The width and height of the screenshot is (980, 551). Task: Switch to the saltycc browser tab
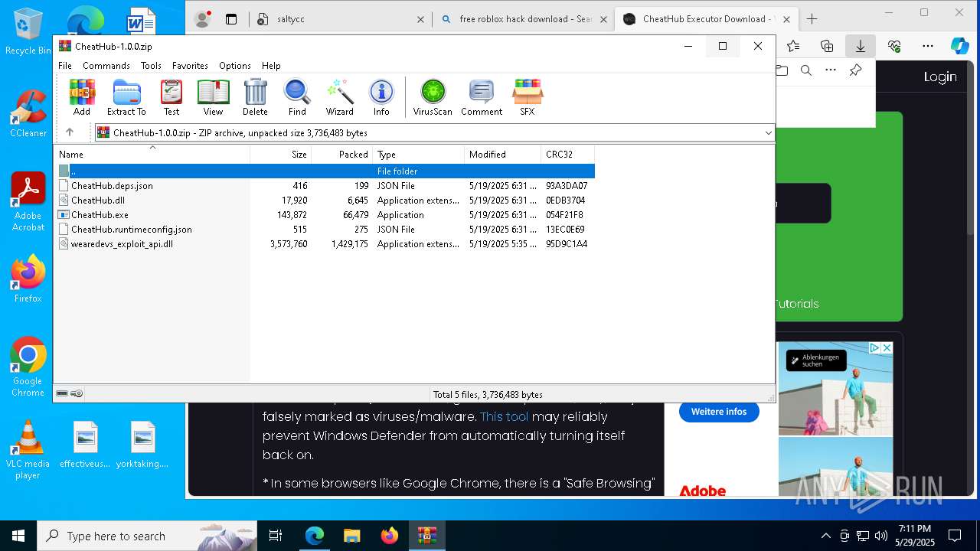pos(340,19)
